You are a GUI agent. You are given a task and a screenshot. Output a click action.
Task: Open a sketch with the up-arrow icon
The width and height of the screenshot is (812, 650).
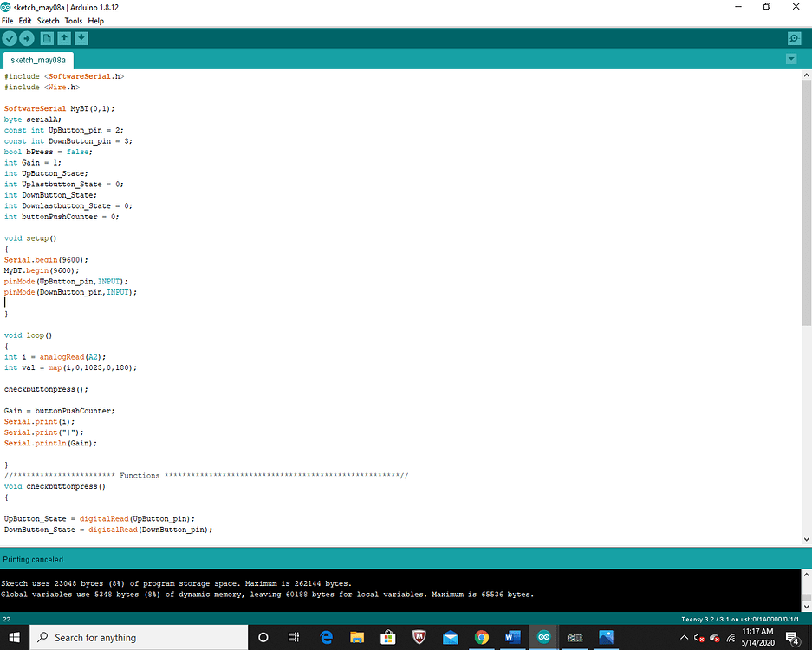[64, 38]
